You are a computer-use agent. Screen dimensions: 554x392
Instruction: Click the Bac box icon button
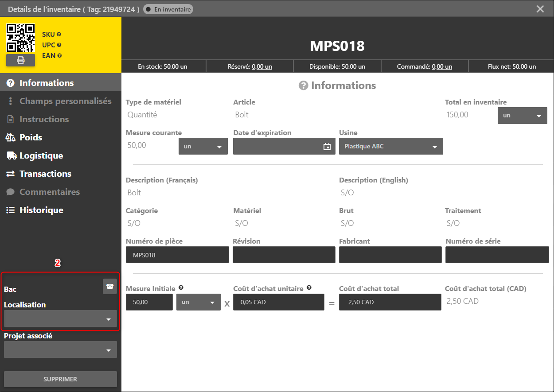click(110, 287)
